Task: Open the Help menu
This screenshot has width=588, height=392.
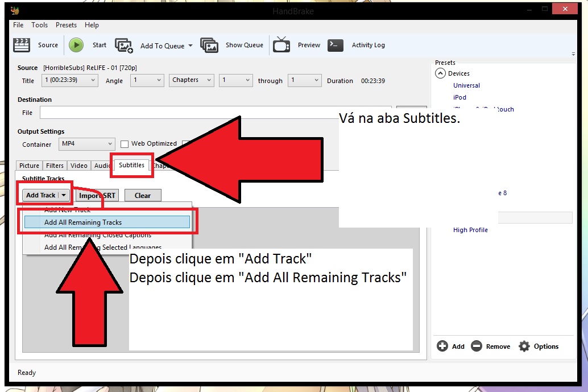Action: pos(92,25)
